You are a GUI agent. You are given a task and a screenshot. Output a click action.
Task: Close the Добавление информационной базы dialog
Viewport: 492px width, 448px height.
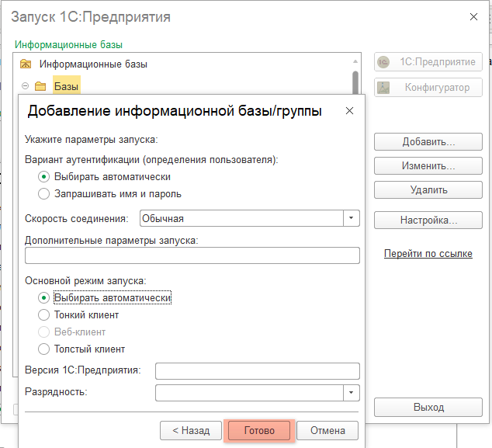click(x=349, y=111)
